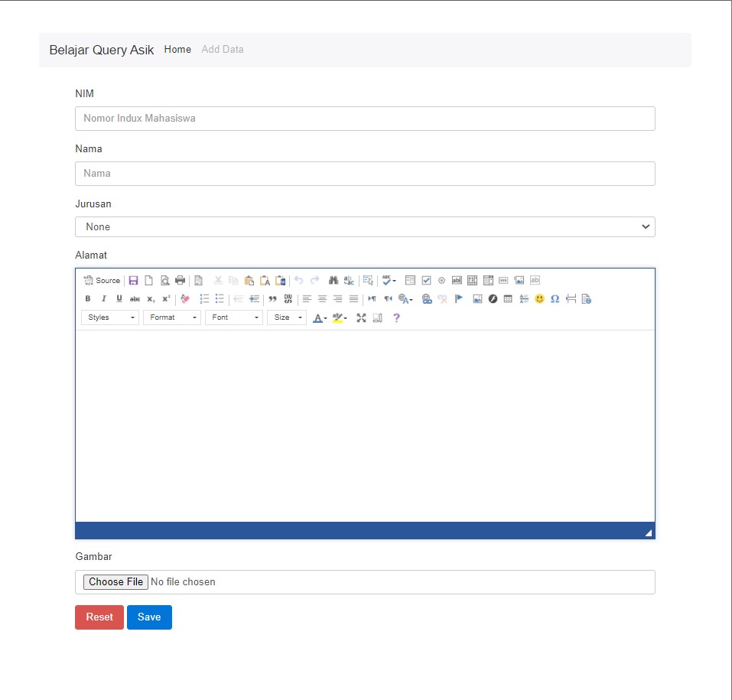Insert a radio button via toolbar icon

pos(441,280)
